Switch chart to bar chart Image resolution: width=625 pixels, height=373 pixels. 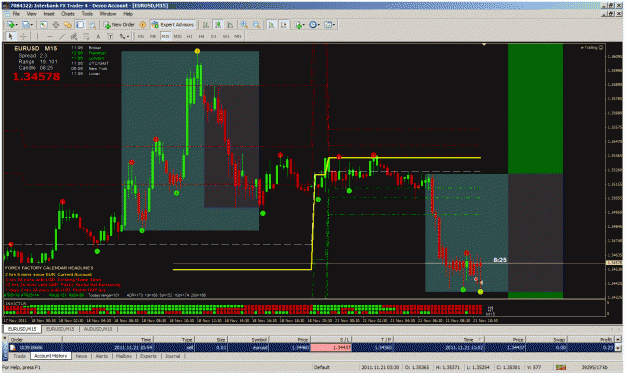pyautogui.click(x=206, y=25)
